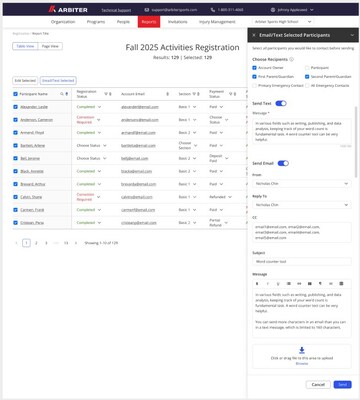Sort by the Participant Name column icon

coord(66,94)
